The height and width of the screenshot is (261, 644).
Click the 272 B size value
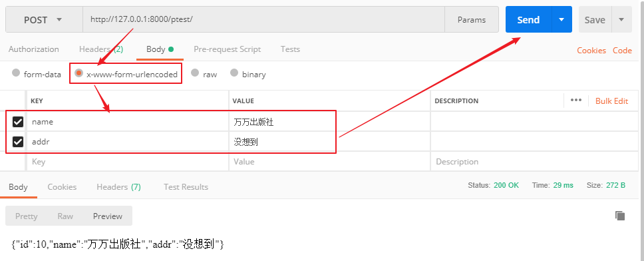point(615,185)
